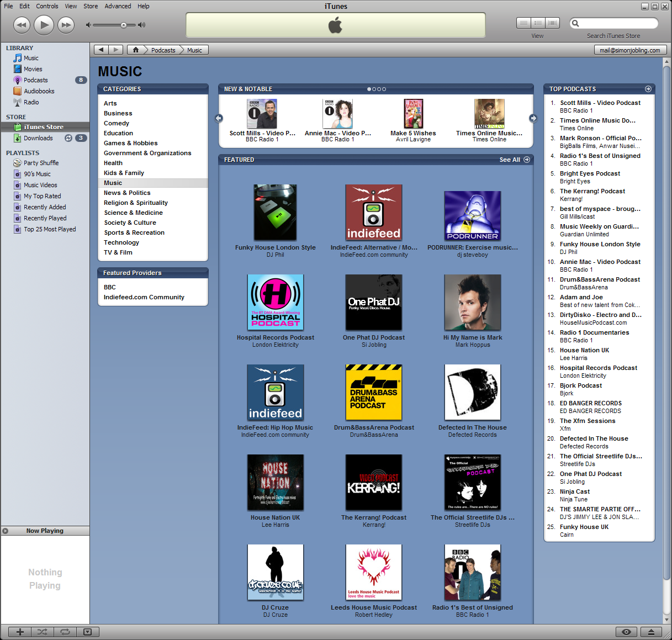Switch to Cover Flow view
Viewport: 672px width, 640px height.
pos(552,23)
